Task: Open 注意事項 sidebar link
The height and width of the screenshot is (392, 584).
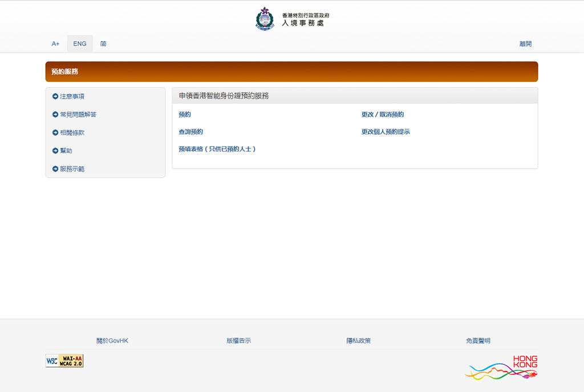Action: tap(72, 96)
